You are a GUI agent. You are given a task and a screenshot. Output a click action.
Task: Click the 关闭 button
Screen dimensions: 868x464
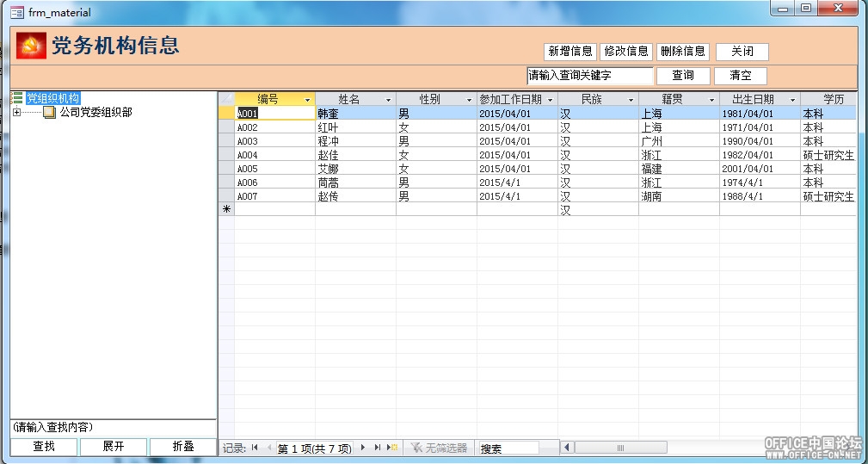click(x=742, y=52)
